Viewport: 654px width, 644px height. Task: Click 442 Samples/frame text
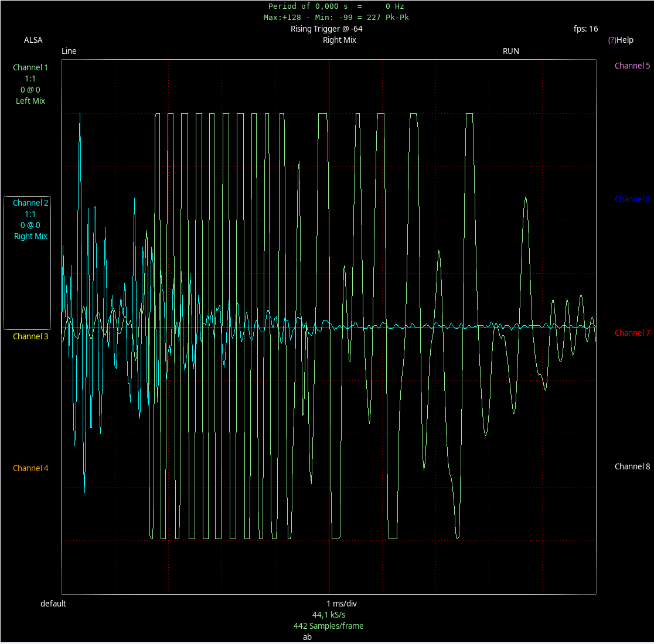pos(329,626)
